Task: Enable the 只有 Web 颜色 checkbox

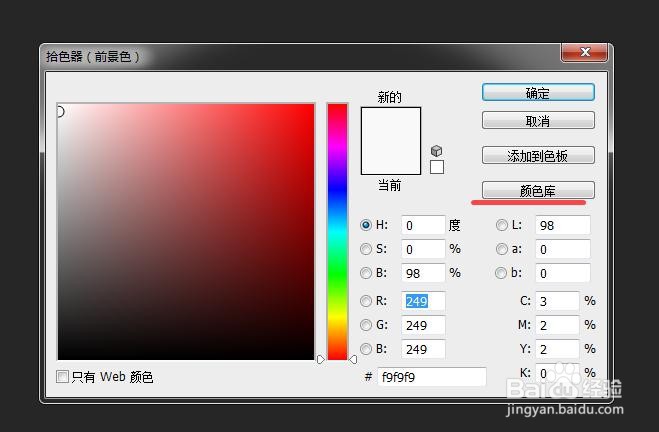Action: click(x=62, y=376)
